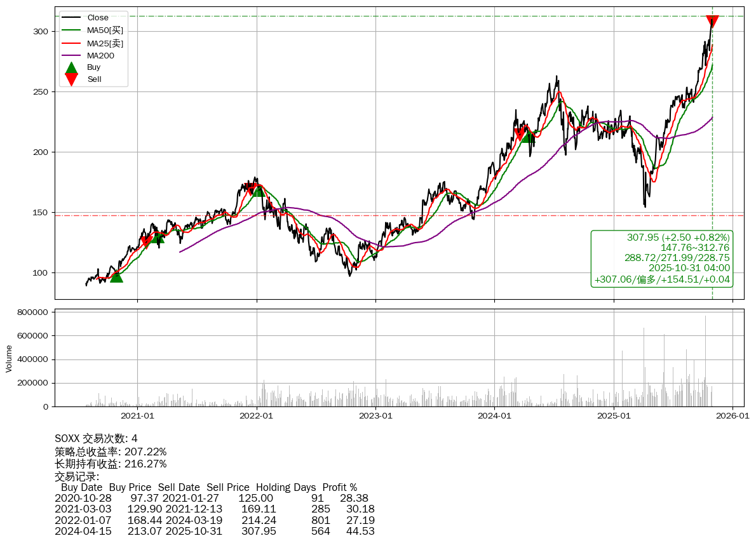Click the 2025-10-31 04:00 timestamp in the info box
Viewport: 756px width, 543px height.
coord(689,269)
